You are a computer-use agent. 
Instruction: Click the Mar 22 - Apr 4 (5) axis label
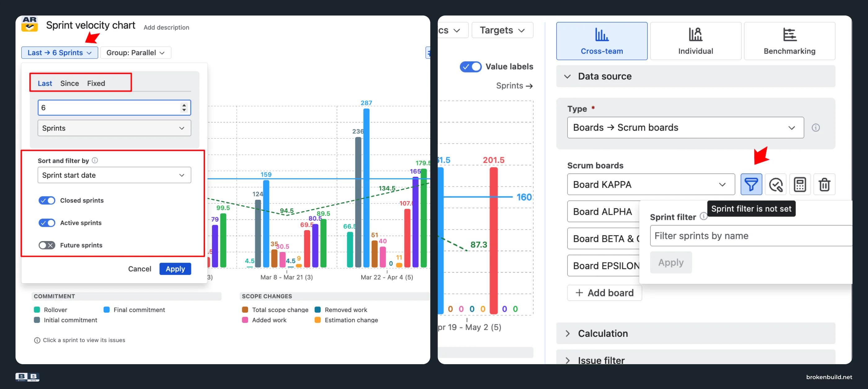(x=386, y=277)
